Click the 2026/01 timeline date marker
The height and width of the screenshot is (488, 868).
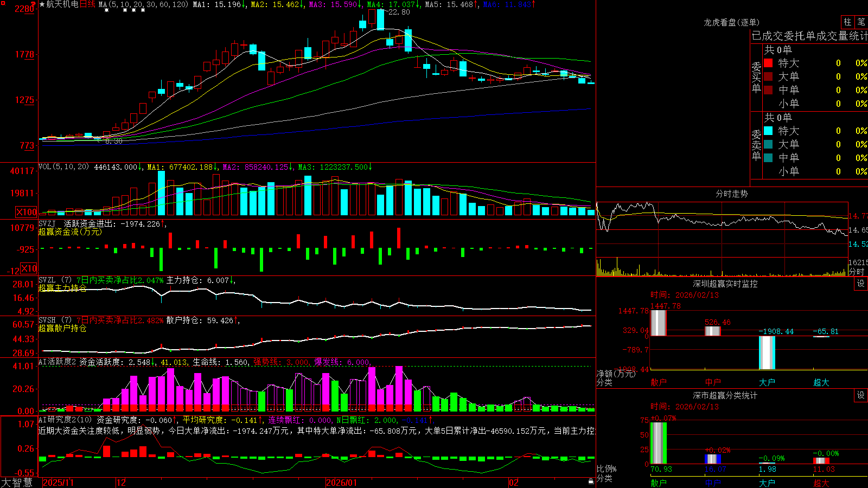[342, 483]
